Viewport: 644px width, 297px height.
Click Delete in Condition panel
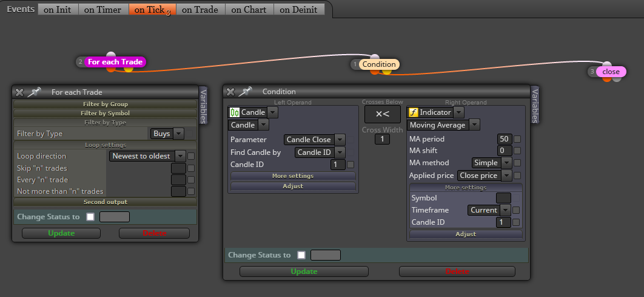pyautogui.click(x=457, y=271)
